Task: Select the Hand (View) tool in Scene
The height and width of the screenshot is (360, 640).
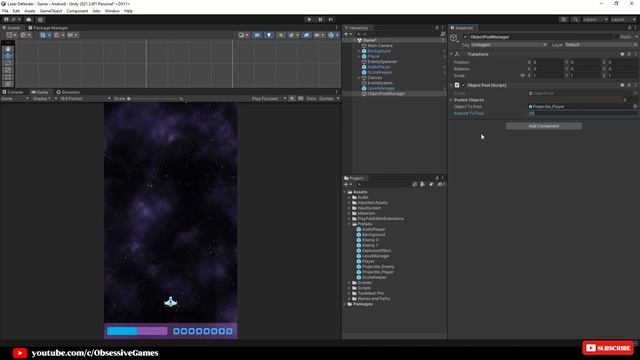Action: coord(8,49)
